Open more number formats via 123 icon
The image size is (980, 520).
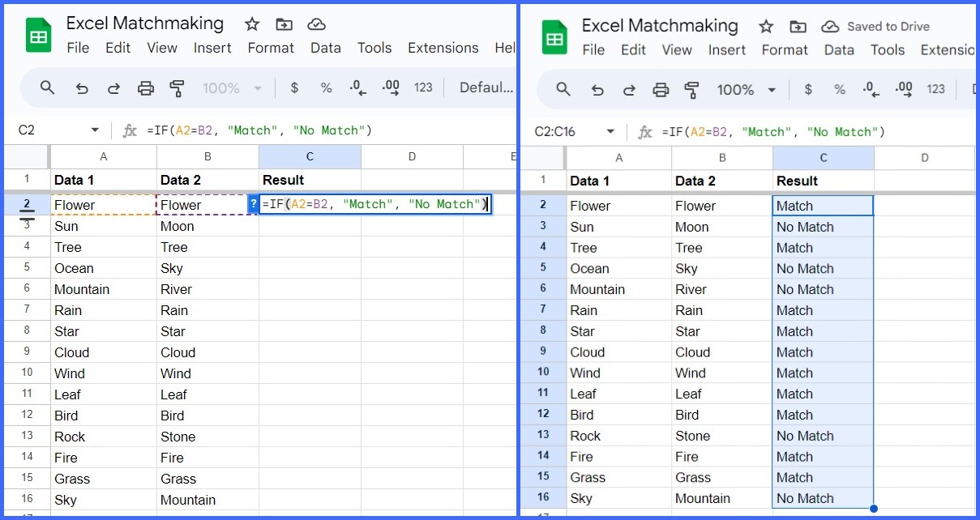click(422, 87)
